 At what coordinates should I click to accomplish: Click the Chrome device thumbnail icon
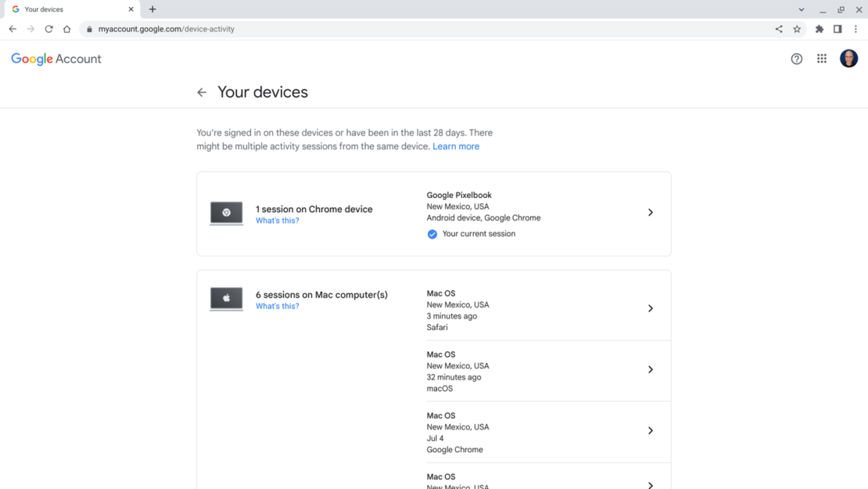[x=226, y=212]
